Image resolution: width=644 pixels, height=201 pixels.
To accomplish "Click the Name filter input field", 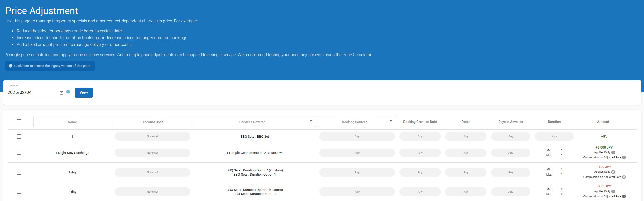I will tap(72, 122).
